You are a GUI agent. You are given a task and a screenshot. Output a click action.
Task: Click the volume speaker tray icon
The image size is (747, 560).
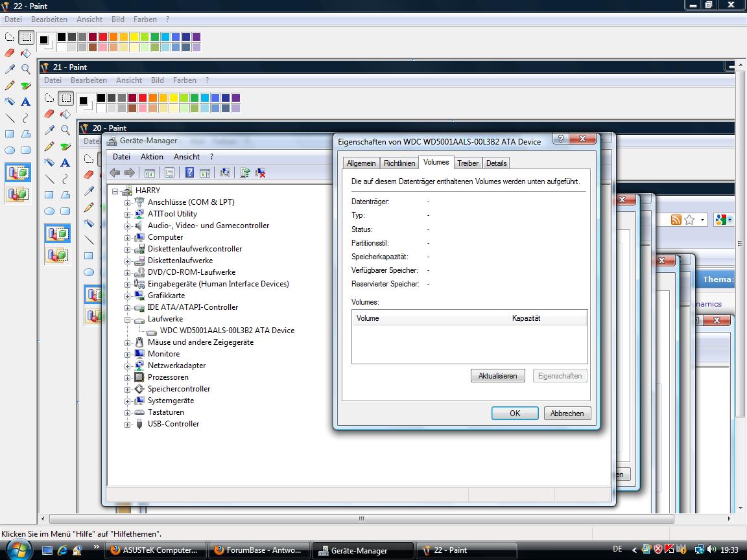712,550
